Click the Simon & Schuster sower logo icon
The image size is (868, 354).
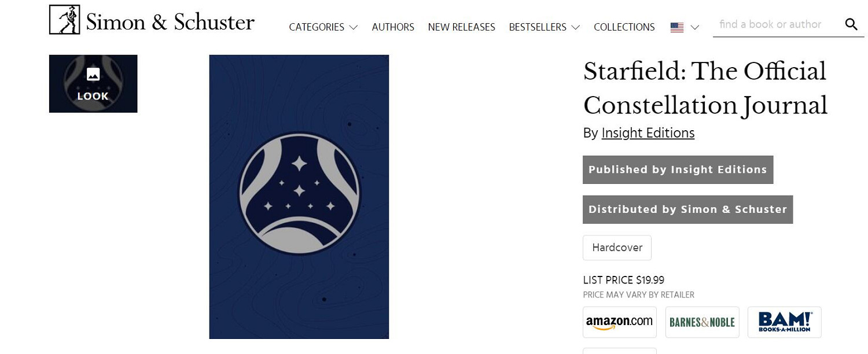click(x=64, y=20)
